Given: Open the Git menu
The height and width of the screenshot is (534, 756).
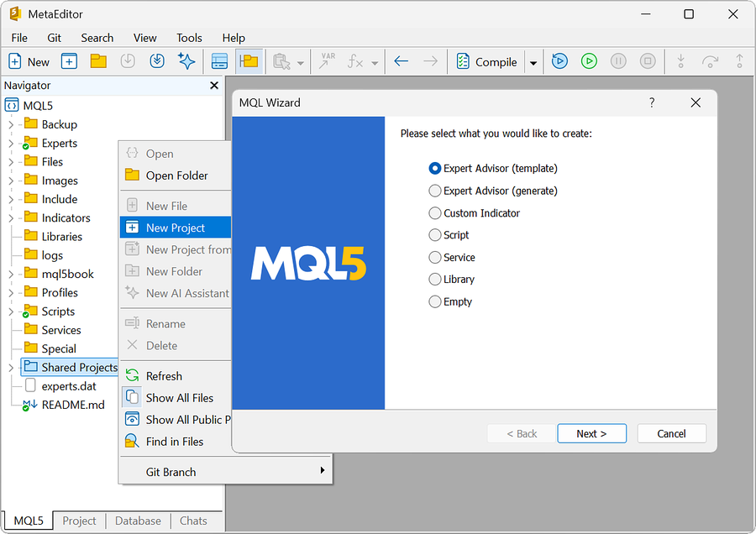Looking at the screenshot, I should click(54, 38).
